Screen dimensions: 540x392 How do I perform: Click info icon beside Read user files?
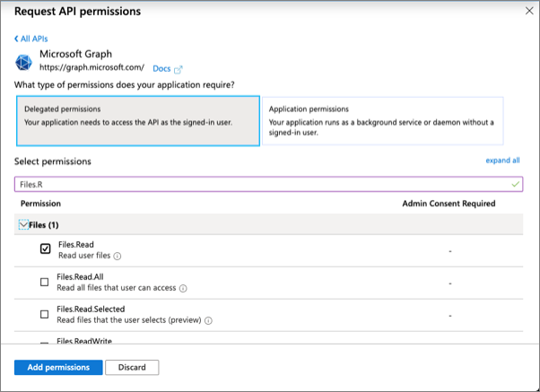(118, 256)
